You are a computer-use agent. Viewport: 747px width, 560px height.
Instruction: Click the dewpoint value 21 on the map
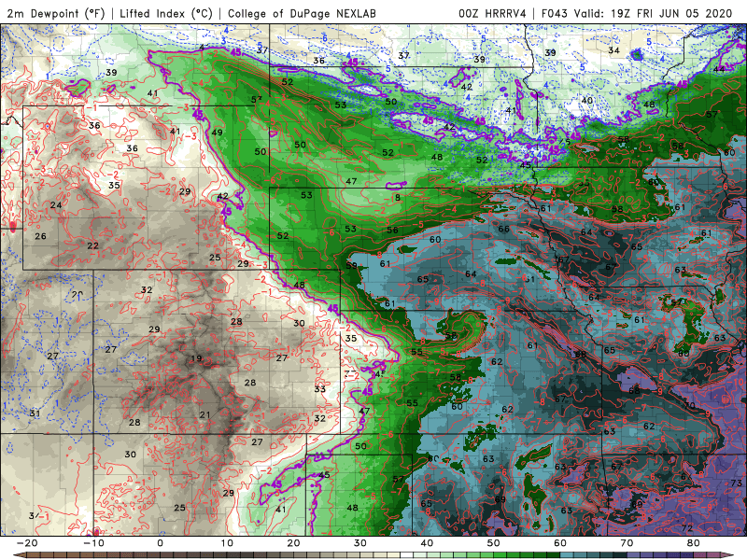click(204, 415)
